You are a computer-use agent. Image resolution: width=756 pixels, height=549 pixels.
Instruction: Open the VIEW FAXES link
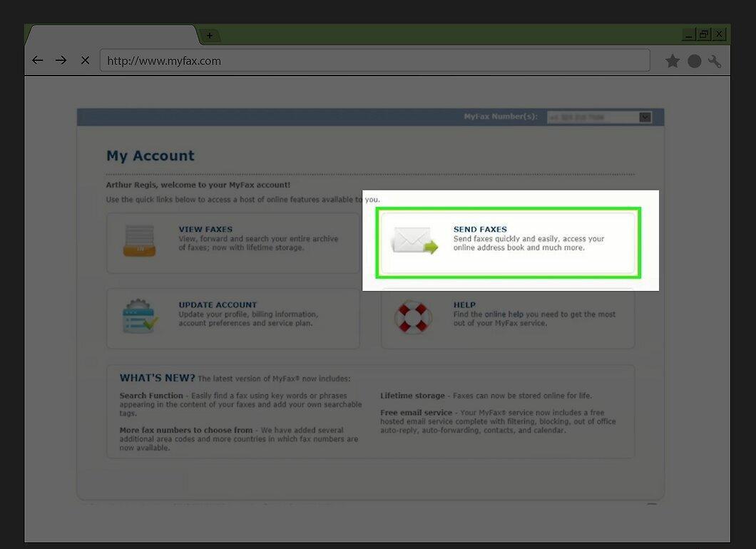205,230
